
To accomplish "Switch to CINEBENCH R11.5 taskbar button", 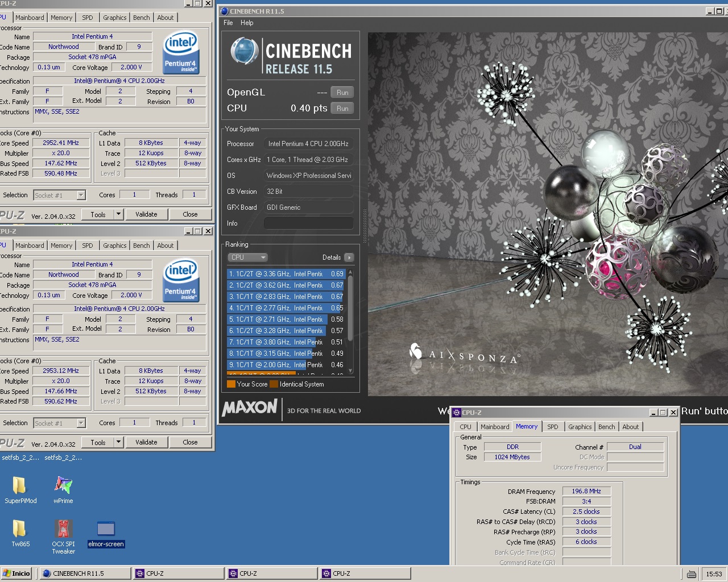I will click(x=85, y=573).
